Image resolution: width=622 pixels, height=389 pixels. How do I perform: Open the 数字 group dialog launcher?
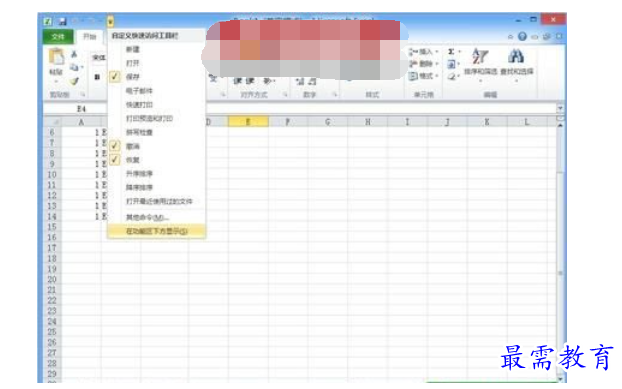point(334,95)
